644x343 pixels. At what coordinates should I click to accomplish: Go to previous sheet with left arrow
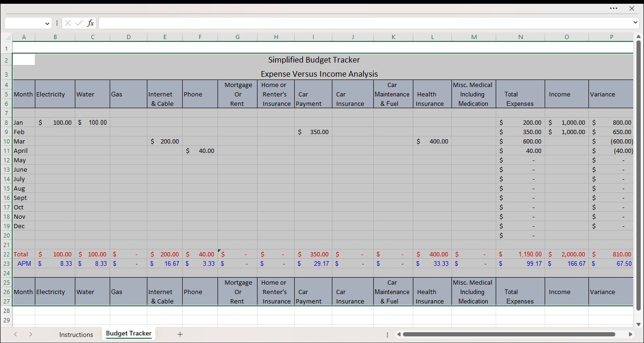(x=16, y=334)
